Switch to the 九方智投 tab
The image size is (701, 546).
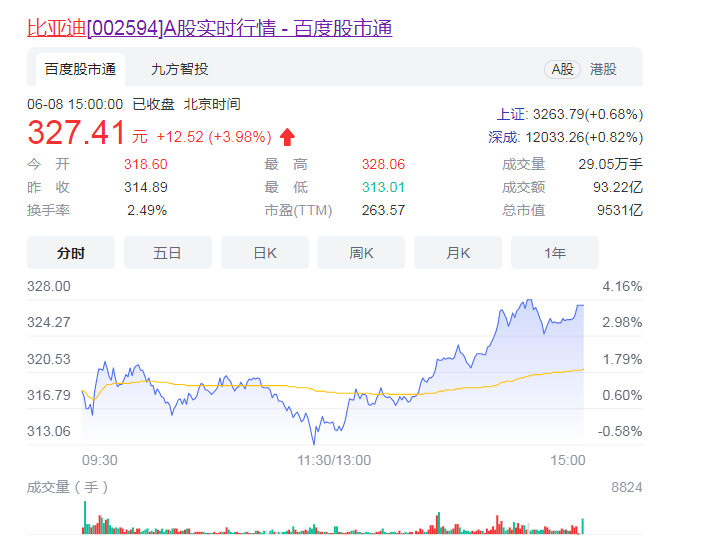pos(180,69)
